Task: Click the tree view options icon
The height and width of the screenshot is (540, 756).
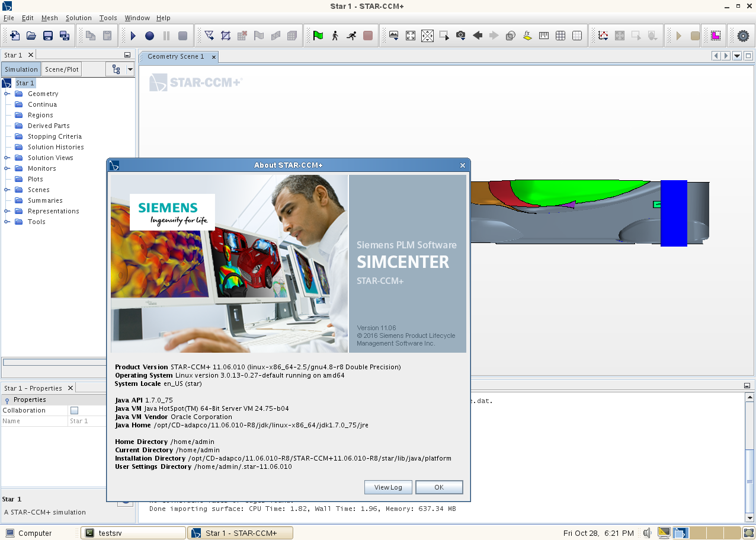Action: pyautogui.click(x=116, y=69)
